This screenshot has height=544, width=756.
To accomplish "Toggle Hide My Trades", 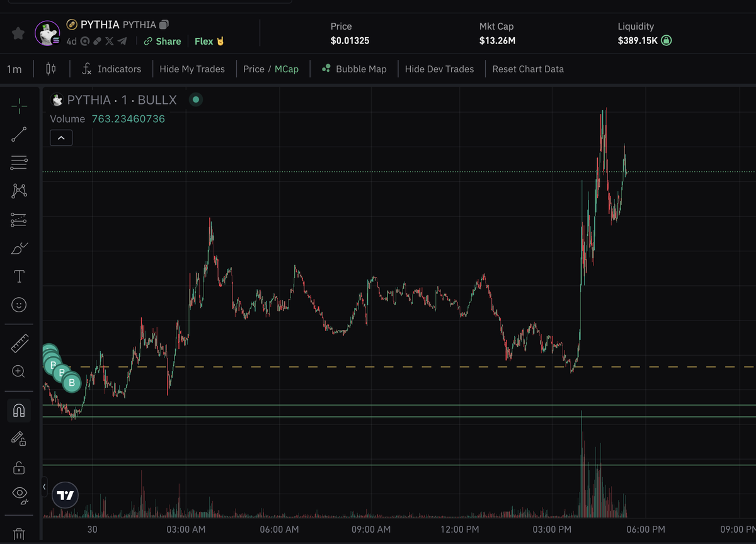I will coord(192,69).
